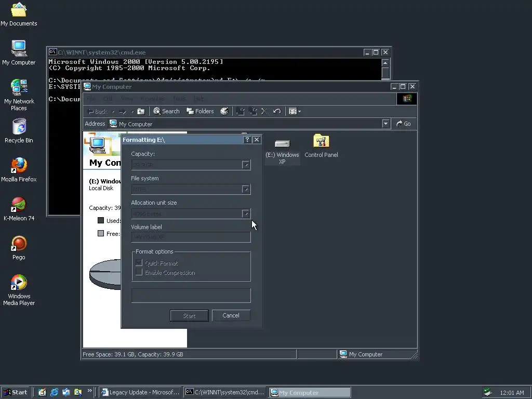Viewport: 532px width, 399px height.
Task: Click the Delete (X) toolbar icon
Action: coord(264,111)
